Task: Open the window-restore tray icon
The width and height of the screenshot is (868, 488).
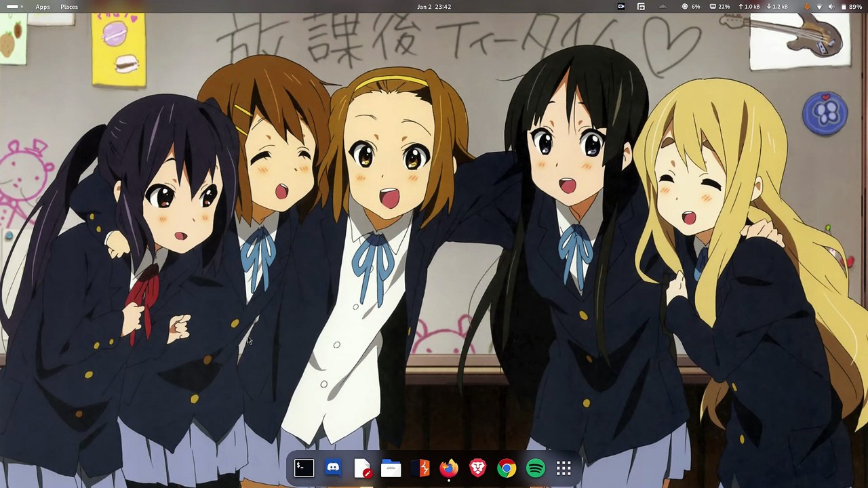Action: [642, 7]
